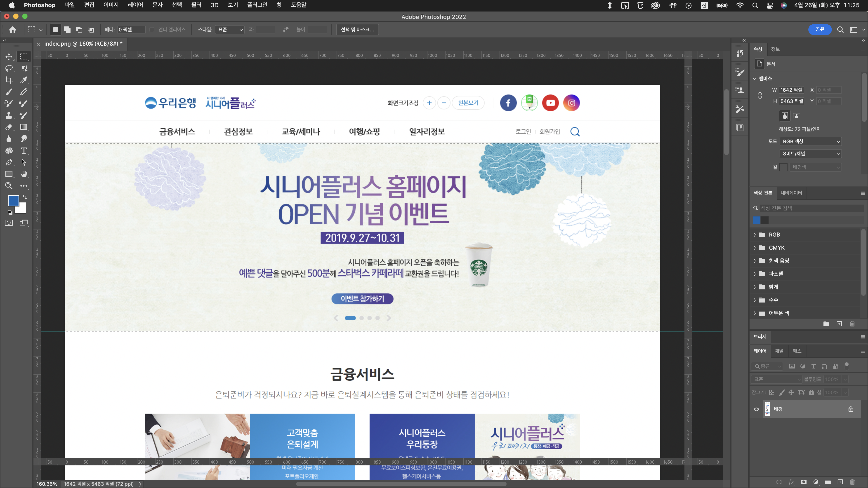Expand the 파스텔 swatch folder

tap(755, 274)
